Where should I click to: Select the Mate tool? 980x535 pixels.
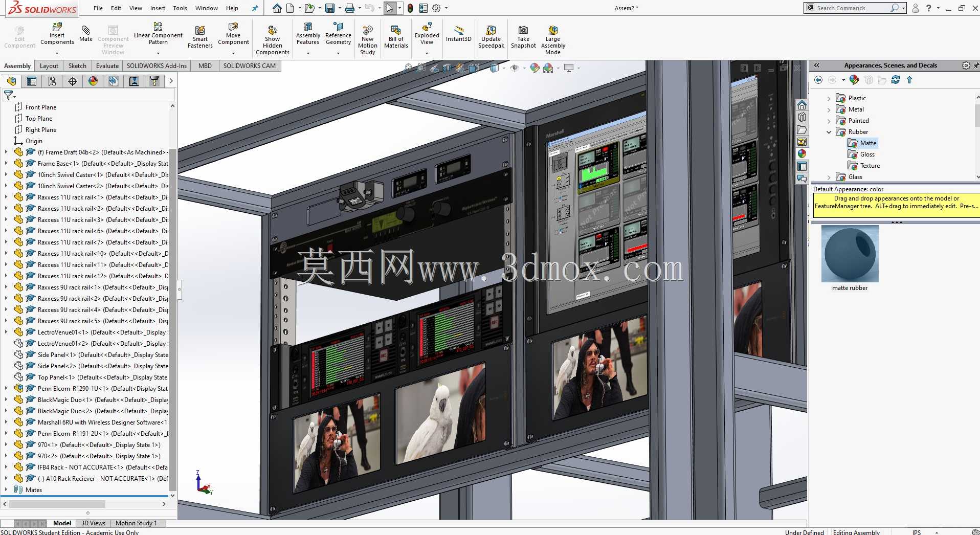click(x=86, y=34)
